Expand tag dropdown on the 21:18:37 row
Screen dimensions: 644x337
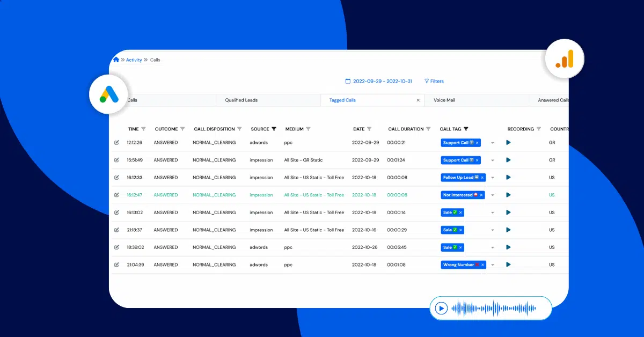click(x=493, y=230)
